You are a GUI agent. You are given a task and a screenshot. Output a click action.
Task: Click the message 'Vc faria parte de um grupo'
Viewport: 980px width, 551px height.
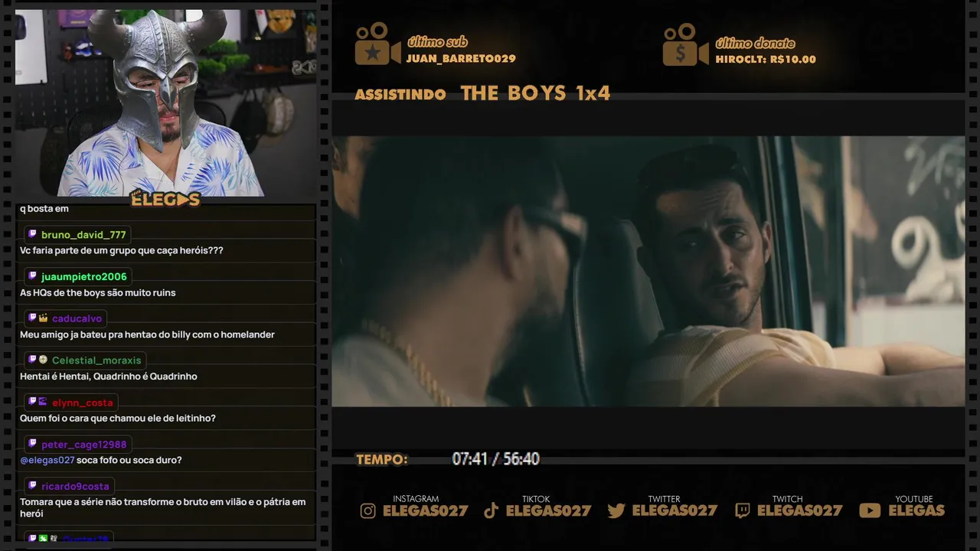pos(122,251)
